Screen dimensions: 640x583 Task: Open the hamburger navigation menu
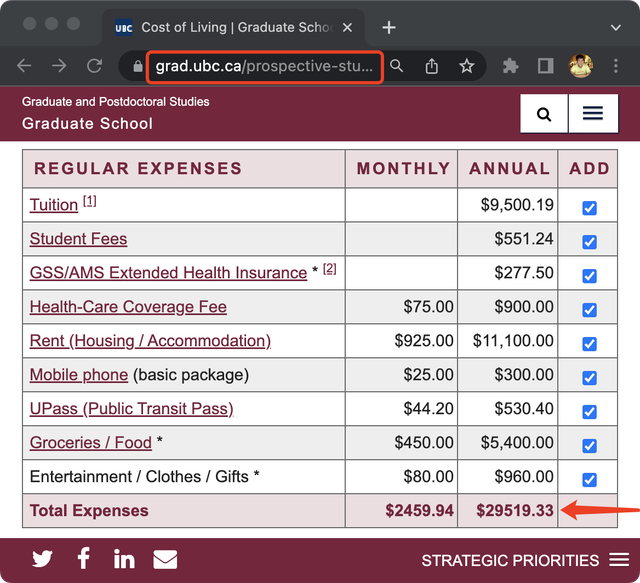(x=593, y=113)
